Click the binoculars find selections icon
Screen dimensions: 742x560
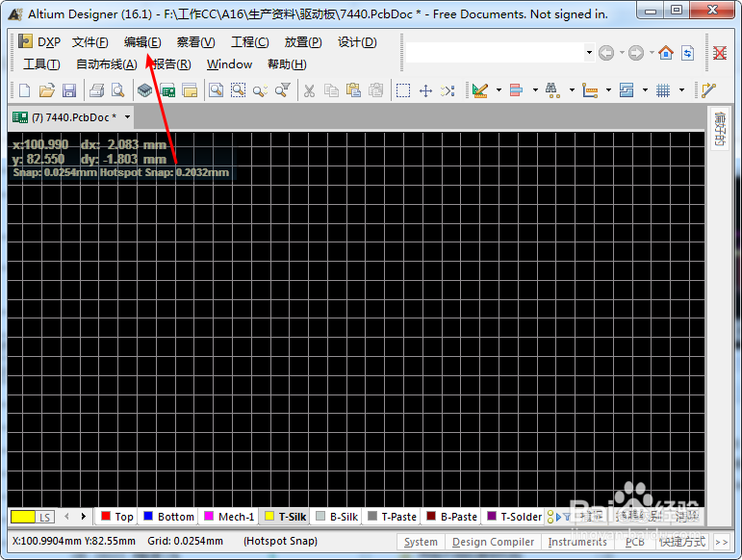point(552,90)
